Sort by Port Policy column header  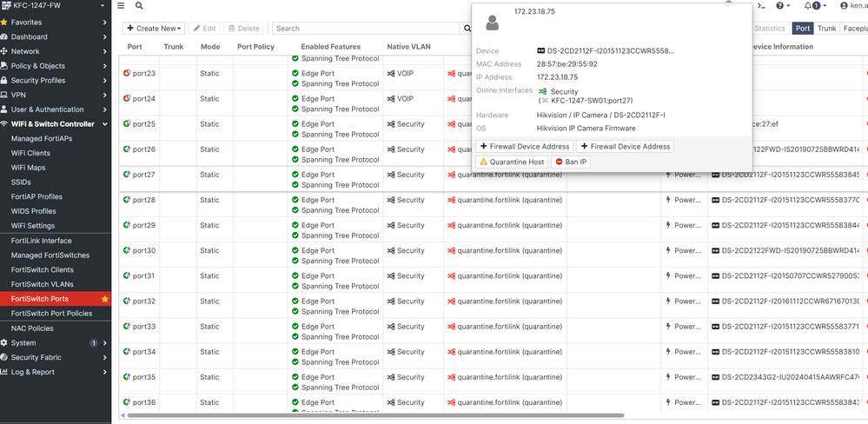pos(255,47)
